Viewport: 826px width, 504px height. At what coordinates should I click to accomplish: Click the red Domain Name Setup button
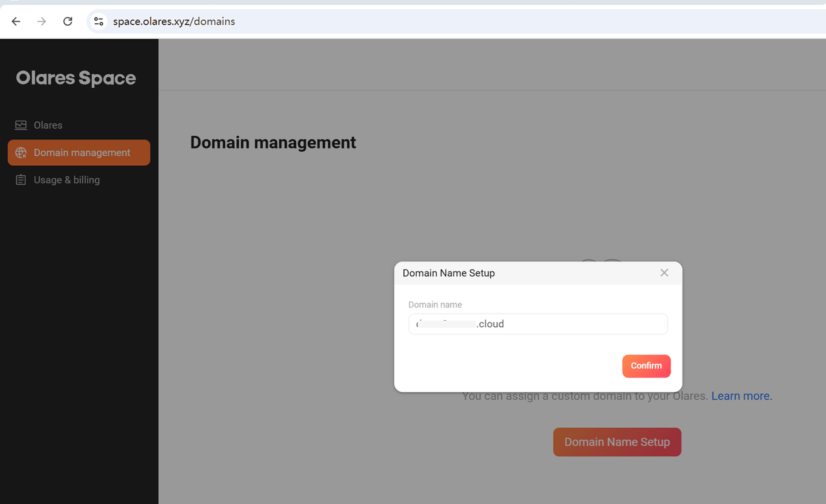(x=617, y=441)
